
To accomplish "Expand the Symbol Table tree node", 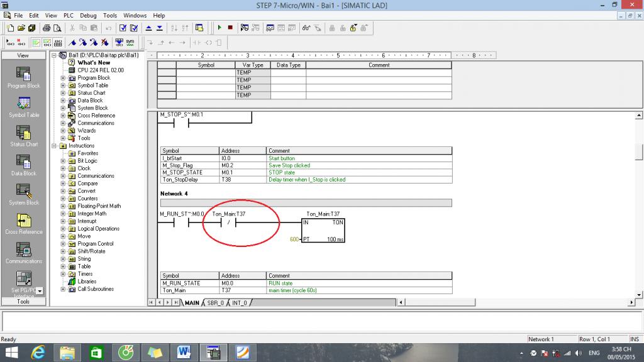I will [x=63, y=85].
